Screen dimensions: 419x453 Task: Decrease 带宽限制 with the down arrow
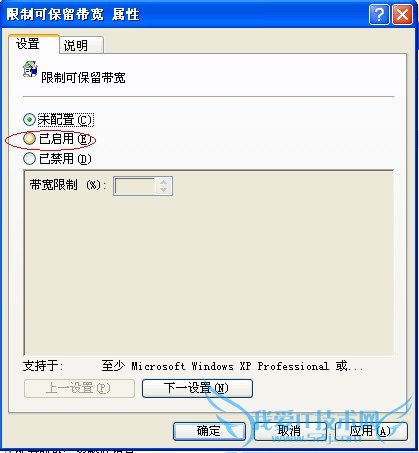(x=163, y=190)
